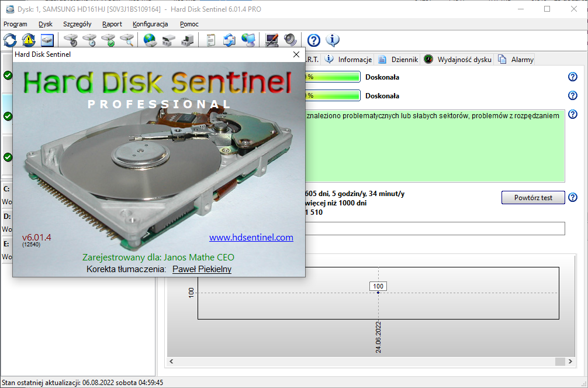Screen dimensions: 588x388
Task: Maximize the Hard Disk Sentinel window
Action: tap(547, 9)
